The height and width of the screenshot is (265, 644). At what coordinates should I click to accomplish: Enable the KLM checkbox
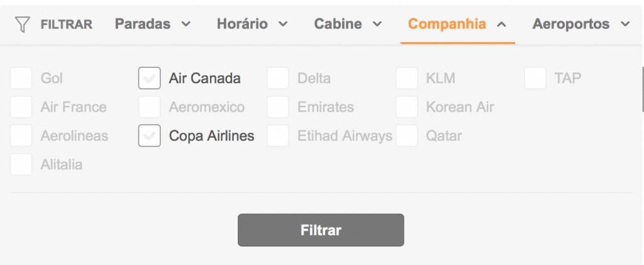coord(407,78)
